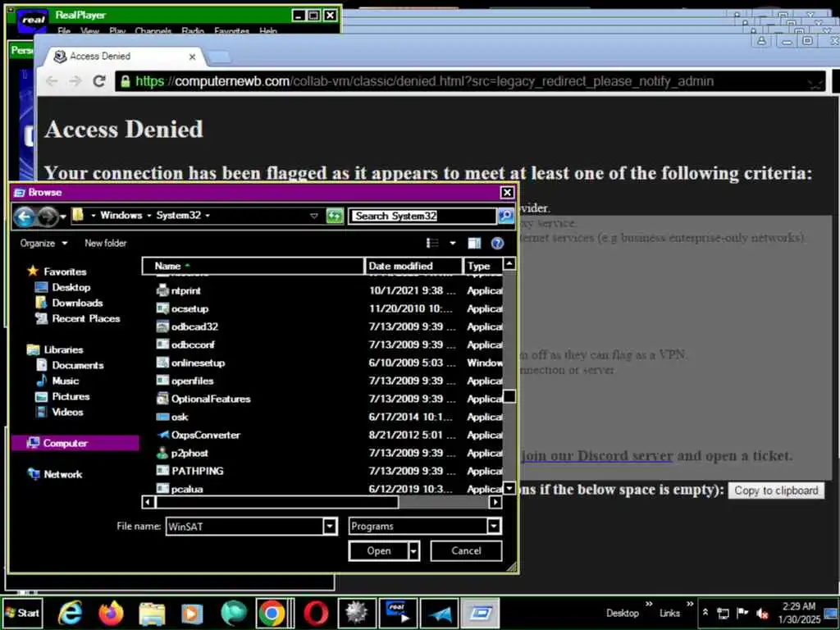Expand the System32 breadcrumb arrow
The width and height of the screenshot is (840, 630).
click(x=208, y=216)
